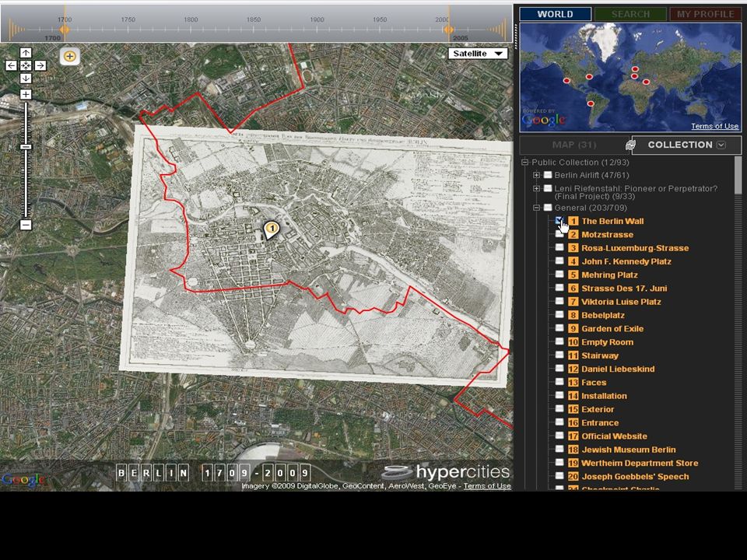Viewport: 747px width, 560px height.
Task: Click orange number 2 badge for Motzstrasse
Action: point(573,234)
